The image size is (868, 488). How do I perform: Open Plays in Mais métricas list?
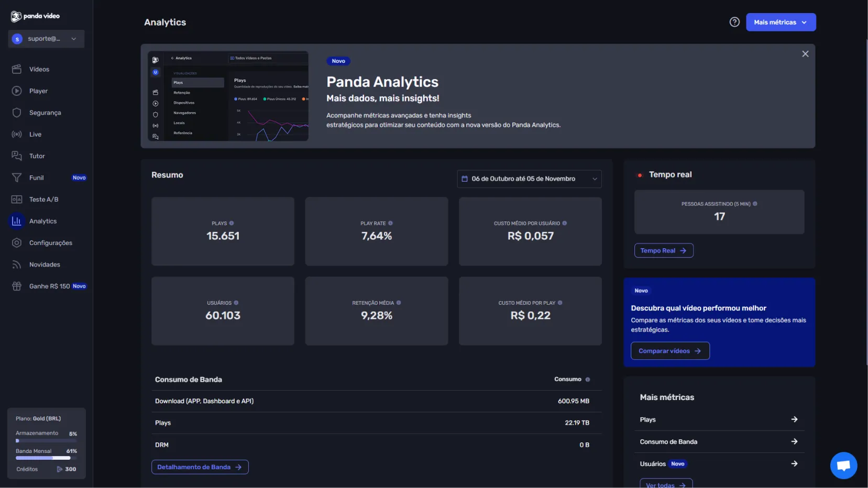click(719, 419)
